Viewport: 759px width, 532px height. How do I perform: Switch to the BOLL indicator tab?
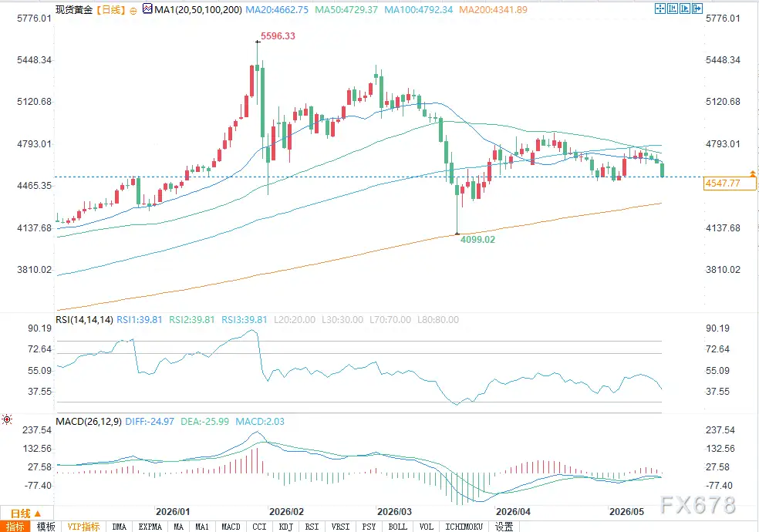tap(398, 526)
